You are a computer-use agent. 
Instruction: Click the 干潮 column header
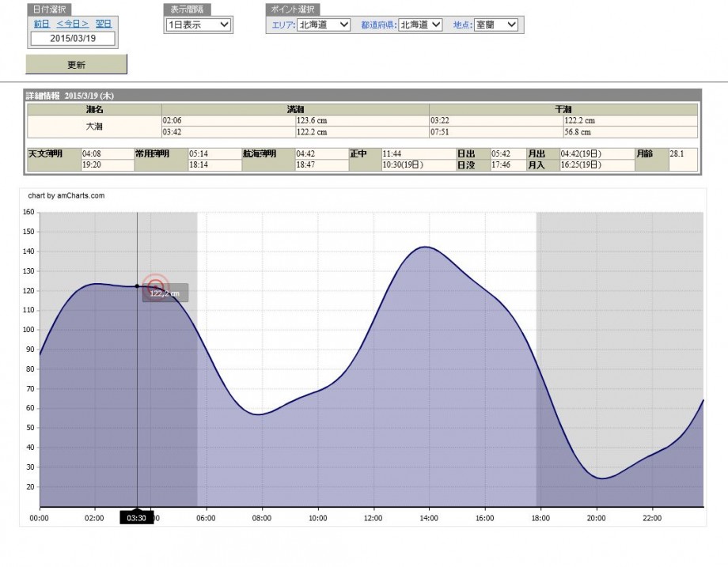(x=563, y=109)
